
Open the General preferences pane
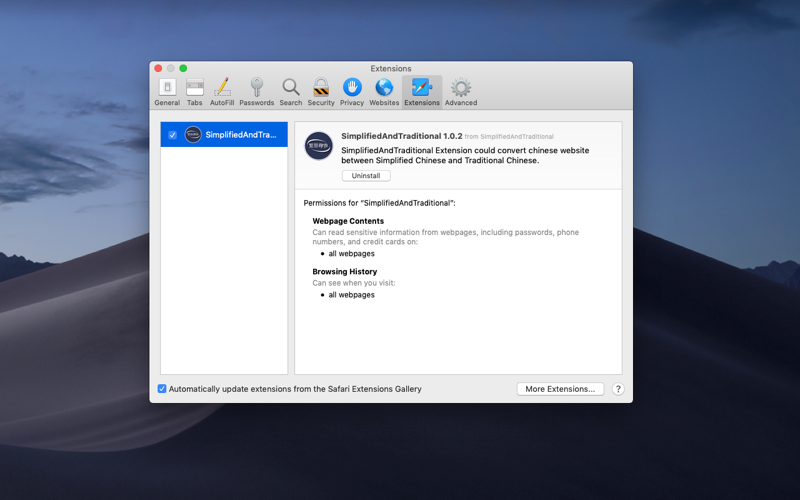[167, 92]
